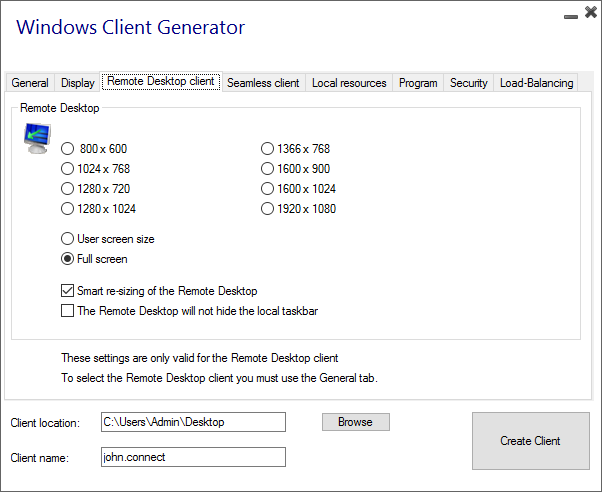Minimize the Windows Client Generator window
Viewport: 602px width, 492px height.
point(569,15)
